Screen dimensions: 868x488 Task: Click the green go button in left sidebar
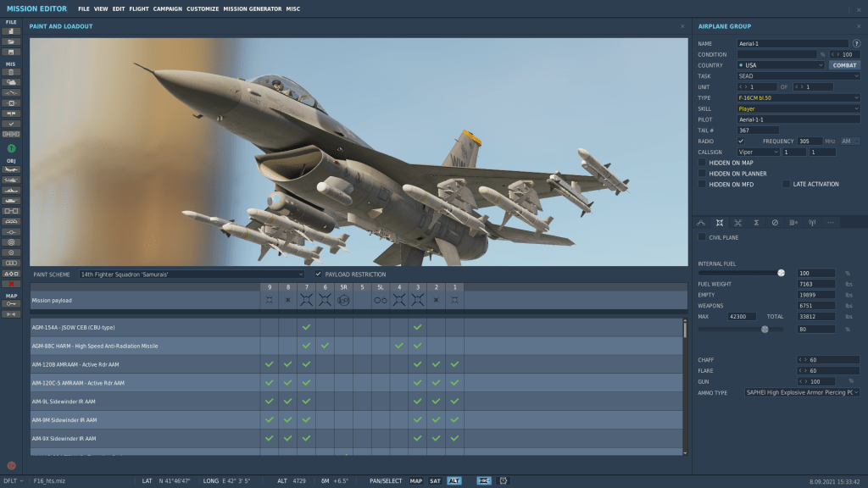pos(12,150)
